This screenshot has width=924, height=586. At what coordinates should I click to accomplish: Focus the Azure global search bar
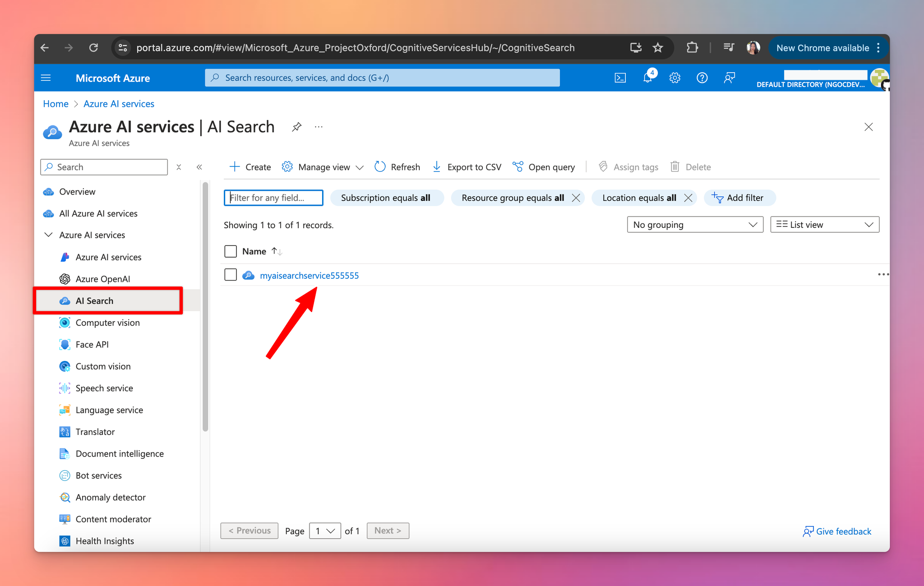point(382,78)
